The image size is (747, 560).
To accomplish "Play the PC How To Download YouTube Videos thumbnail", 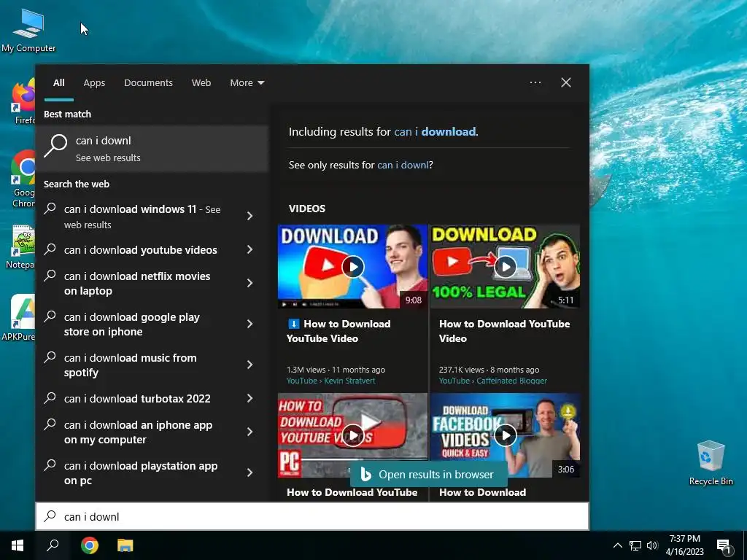I will pyautogui.click(x=352, y=435).
